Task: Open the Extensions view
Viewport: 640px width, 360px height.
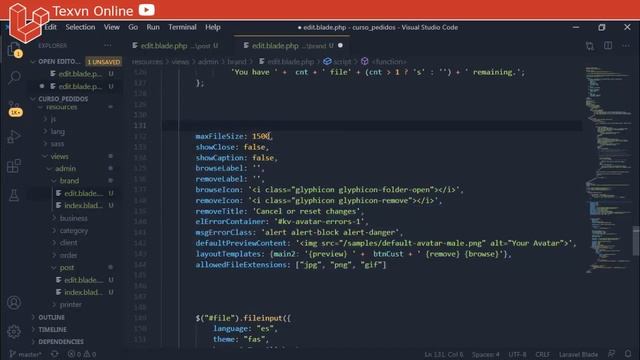Action: pyautogui.click(x=14, y=166)
